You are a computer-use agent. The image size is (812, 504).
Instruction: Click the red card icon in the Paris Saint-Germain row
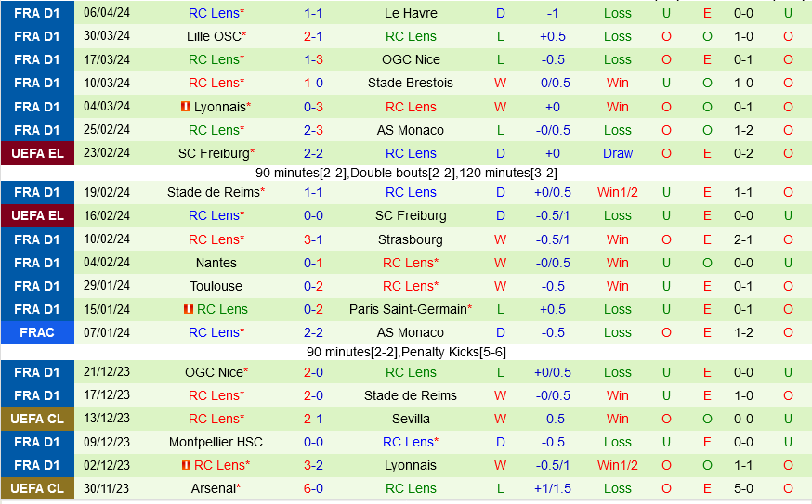pos(189,309)
